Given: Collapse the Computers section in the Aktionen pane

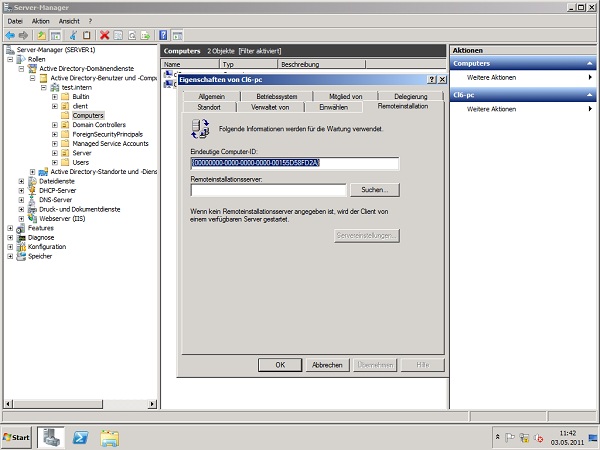Looking at the screenshot, I should click(x=590, y=64).
